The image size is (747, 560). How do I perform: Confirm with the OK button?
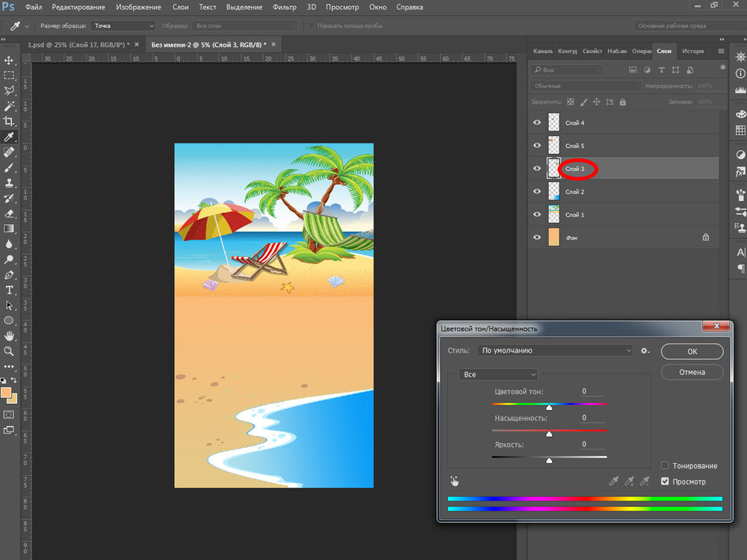click(692, 351)
